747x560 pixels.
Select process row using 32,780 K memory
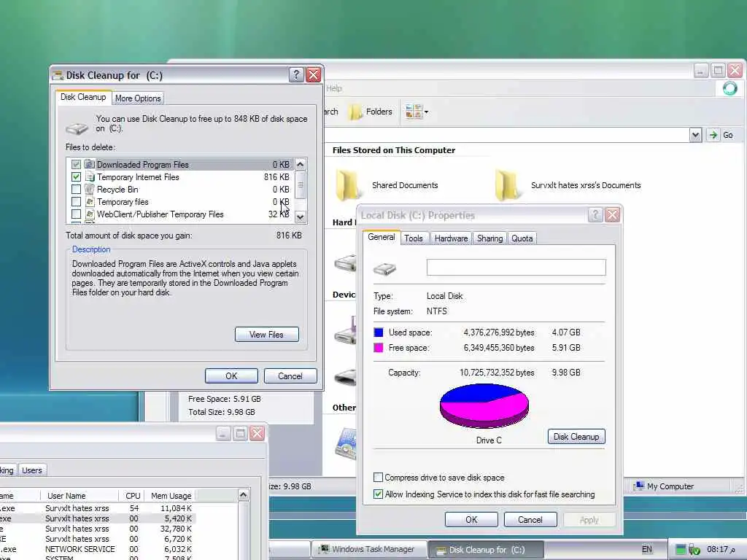tap(98, 529)
